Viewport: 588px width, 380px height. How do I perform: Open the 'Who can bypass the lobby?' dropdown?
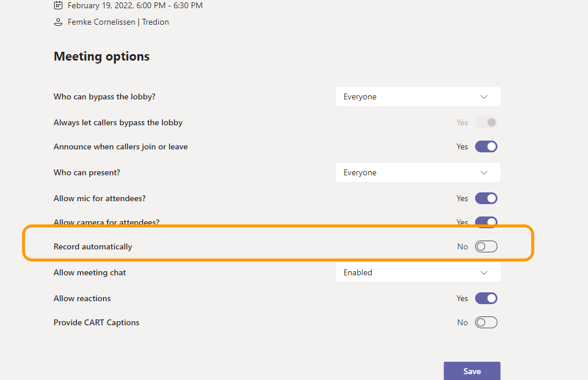[417, 96]
